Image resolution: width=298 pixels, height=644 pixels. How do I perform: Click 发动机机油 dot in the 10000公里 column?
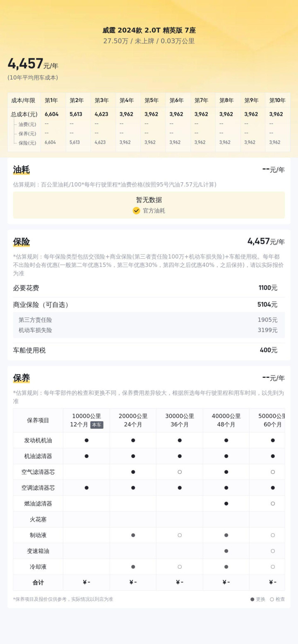pyautogui.click(x=87, y=441)
